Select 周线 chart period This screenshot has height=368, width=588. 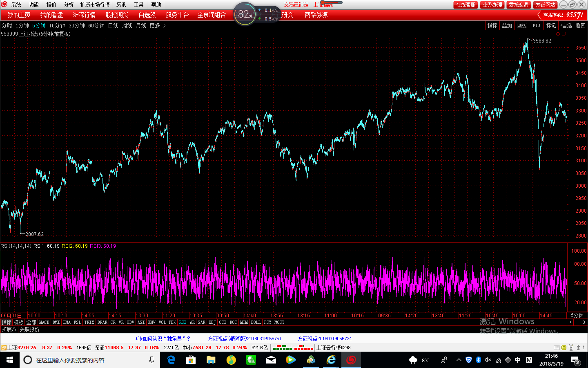[x=127, y=25]
